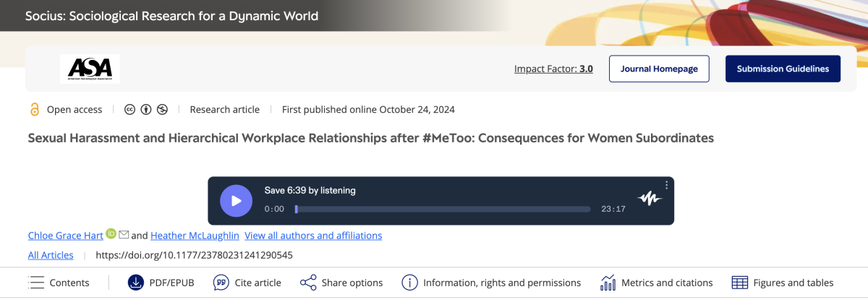Image resolution: width=868 pixels, height=305 pixels.
Task: Click the Cite article quote icon
Action: [221, 283]
